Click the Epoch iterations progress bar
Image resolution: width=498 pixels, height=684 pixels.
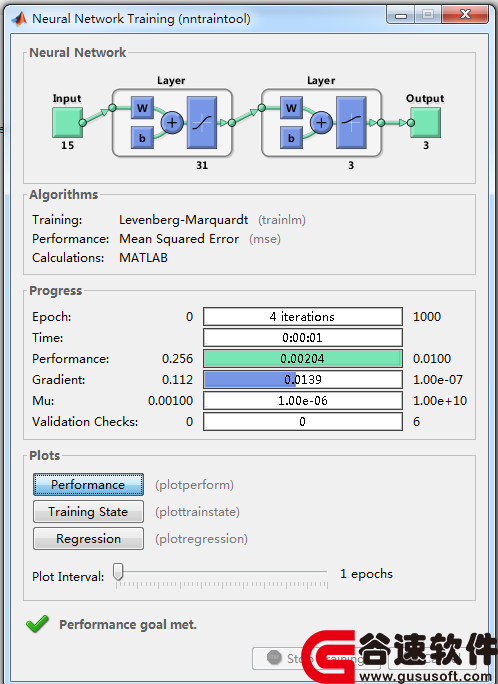(x=303, y=317)
